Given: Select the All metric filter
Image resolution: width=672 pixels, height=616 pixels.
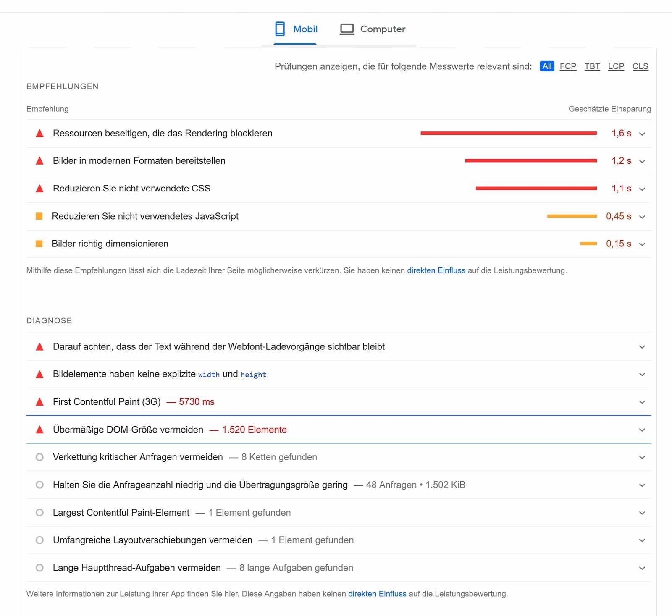Looking at the screenshot, I should tap(546, 66).
